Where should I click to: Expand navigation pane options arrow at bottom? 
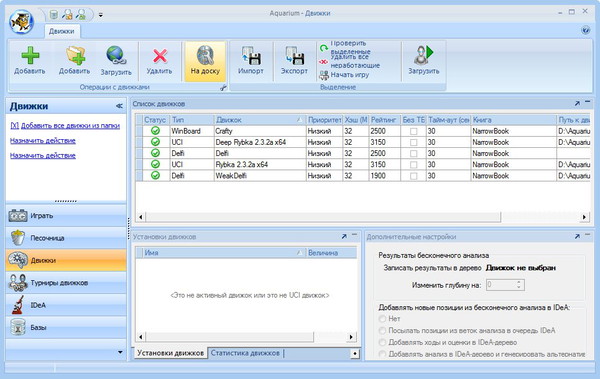click(x=120, y=352)
